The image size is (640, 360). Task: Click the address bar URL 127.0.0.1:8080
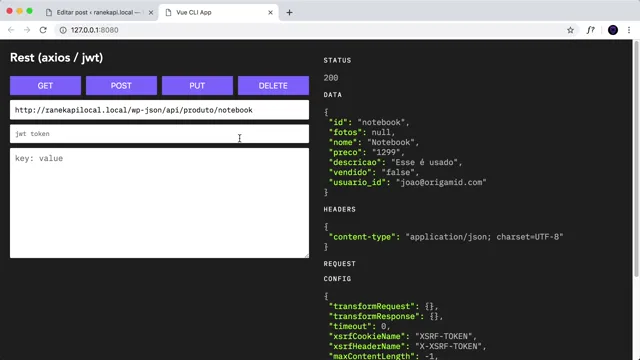point(94,30)
